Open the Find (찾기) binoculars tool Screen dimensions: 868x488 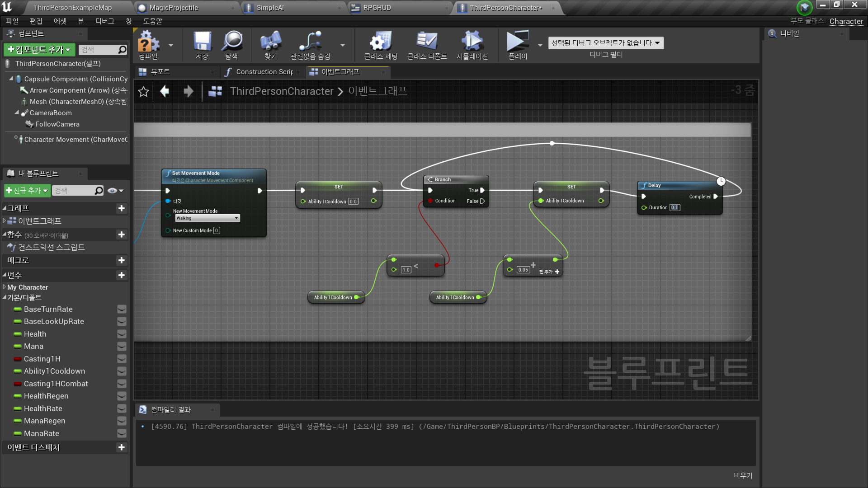[270, 42]
